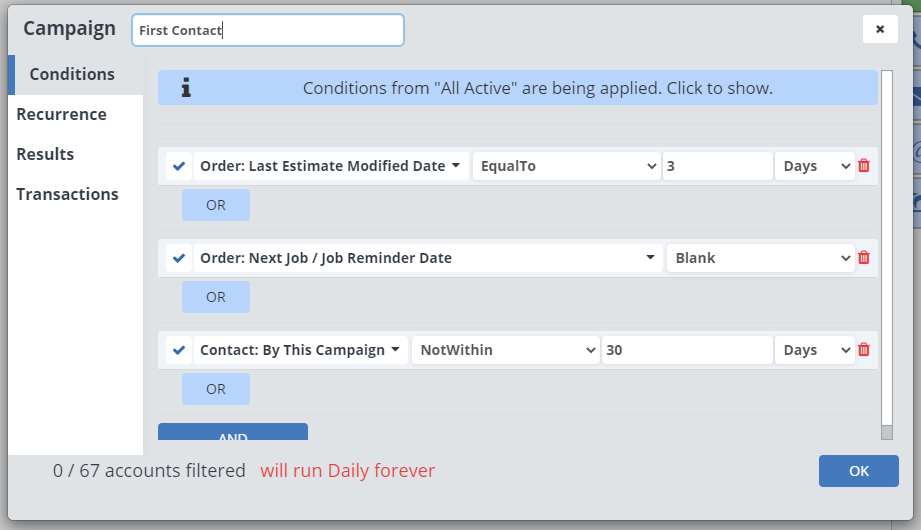Click the AND button
Screen dimensions: 921x530
233,434
